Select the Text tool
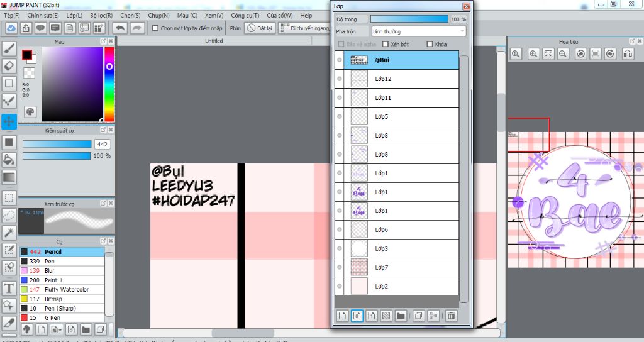 click(9, 288)
